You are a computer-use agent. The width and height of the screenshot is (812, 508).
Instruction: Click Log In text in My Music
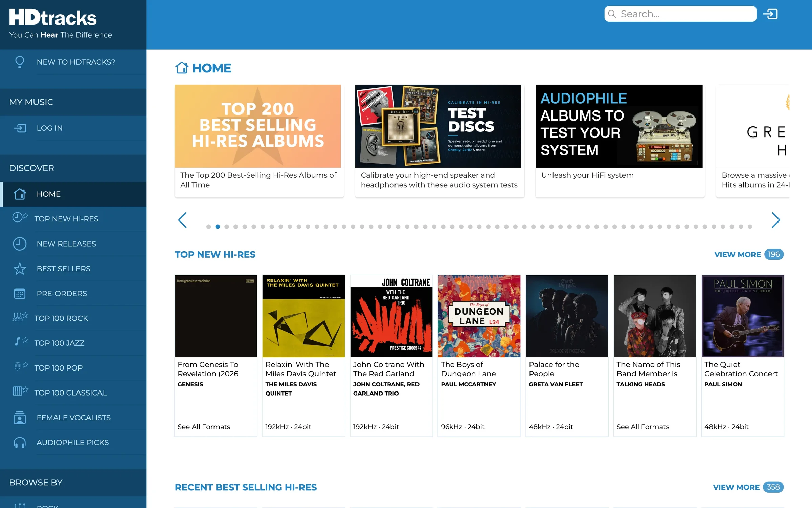[x=50, y=128]
